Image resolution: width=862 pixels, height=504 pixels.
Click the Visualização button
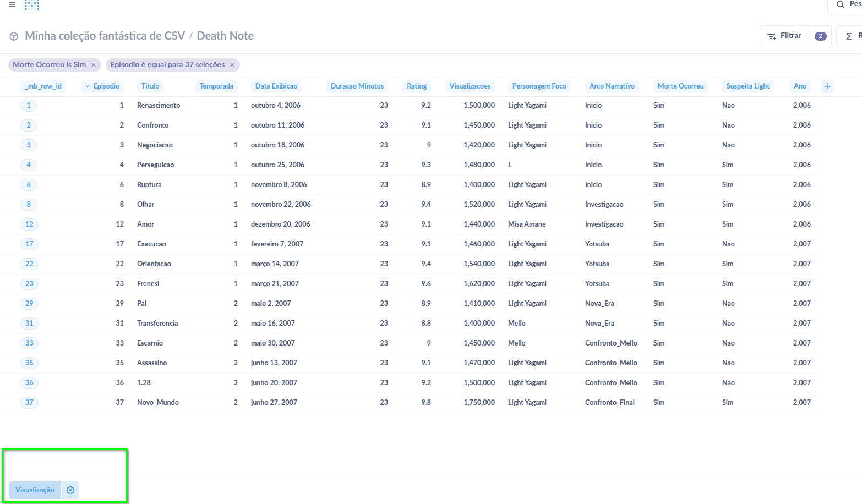(x=35, y=490)
